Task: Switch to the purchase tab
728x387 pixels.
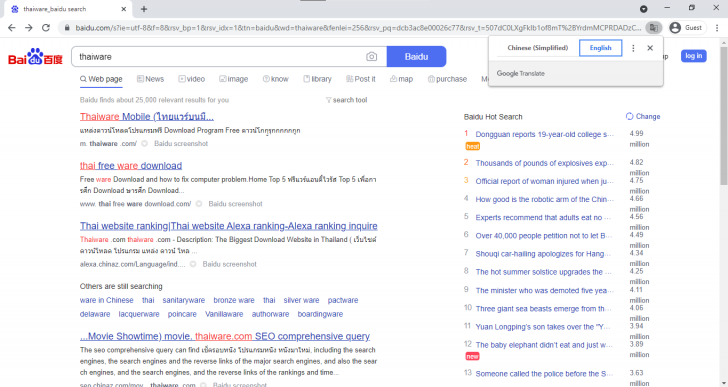Action: [x=447, y=79]
